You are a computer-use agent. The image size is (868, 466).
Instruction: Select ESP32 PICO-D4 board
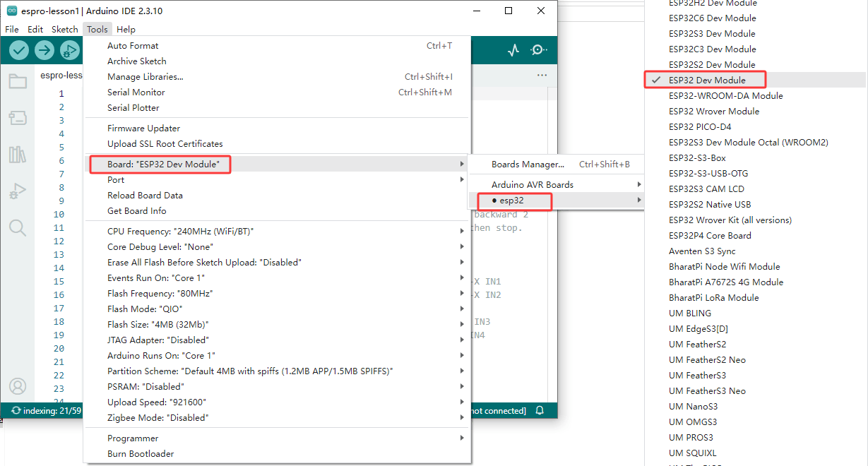(x=756, y=127)
